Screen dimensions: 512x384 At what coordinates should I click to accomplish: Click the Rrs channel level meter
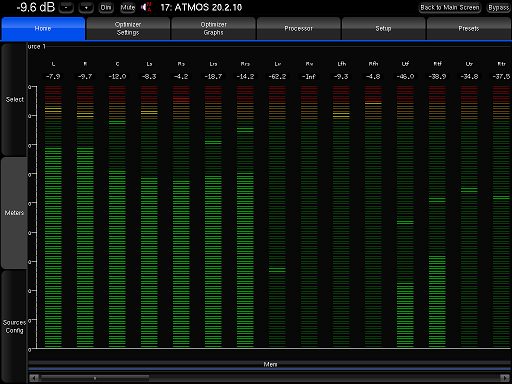[x=245, y=217]
